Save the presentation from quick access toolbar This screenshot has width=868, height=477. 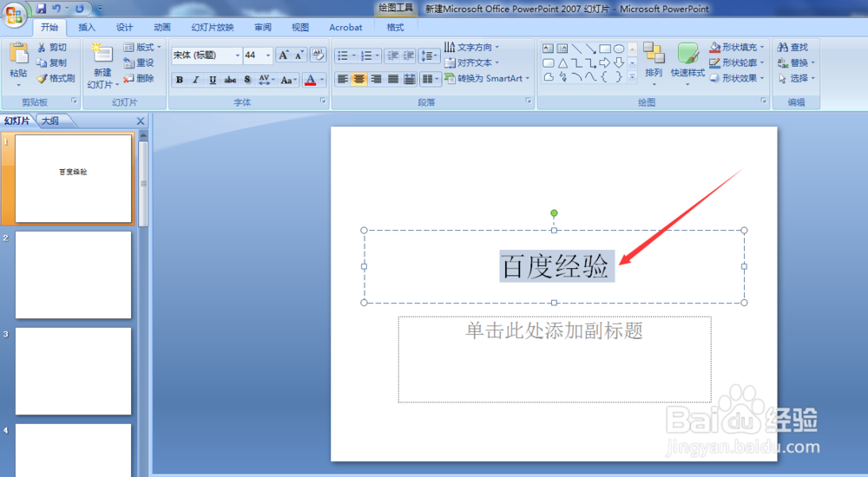coord(41,9)
